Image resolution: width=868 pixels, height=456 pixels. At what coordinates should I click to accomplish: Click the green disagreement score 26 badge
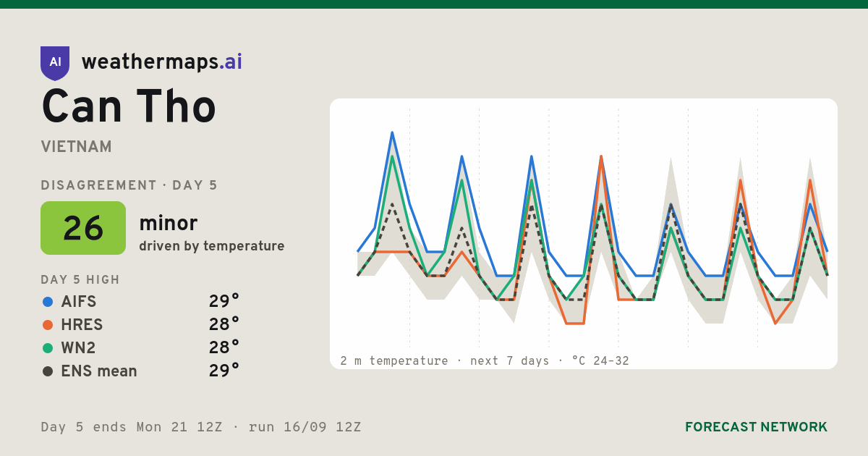(83, 228)
